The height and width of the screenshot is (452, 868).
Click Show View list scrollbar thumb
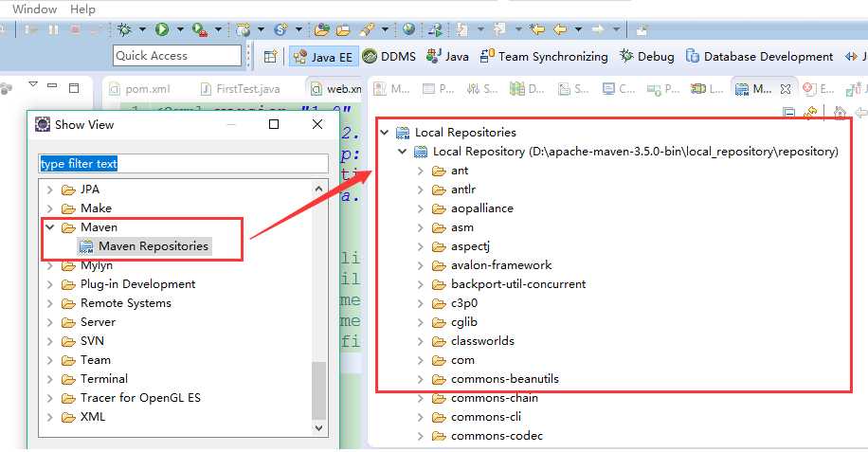[318, 390]
